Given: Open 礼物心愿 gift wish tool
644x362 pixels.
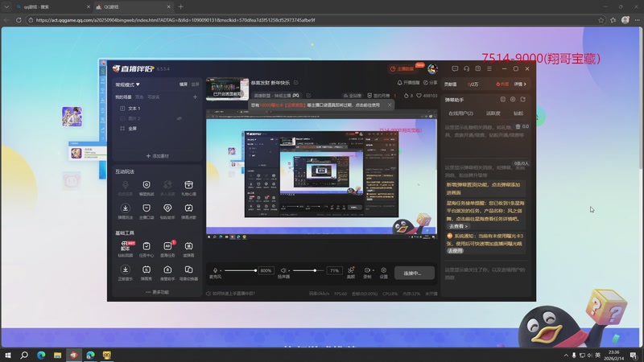Looking at the screenshot, I should [x=188, y=188].
